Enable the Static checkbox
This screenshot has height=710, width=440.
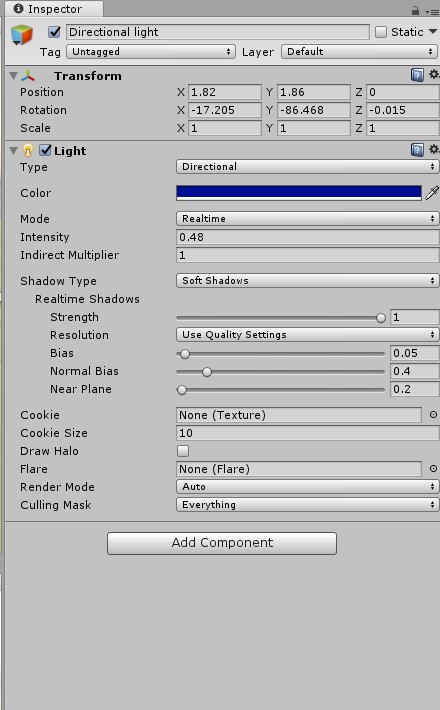[381, 32]
